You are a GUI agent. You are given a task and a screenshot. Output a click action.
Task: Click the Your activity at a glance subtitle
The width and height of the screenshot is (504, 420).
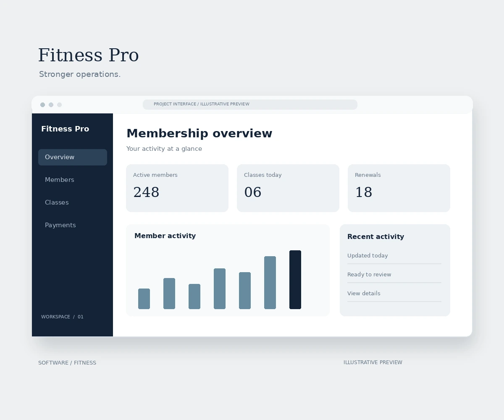[164, 149]
